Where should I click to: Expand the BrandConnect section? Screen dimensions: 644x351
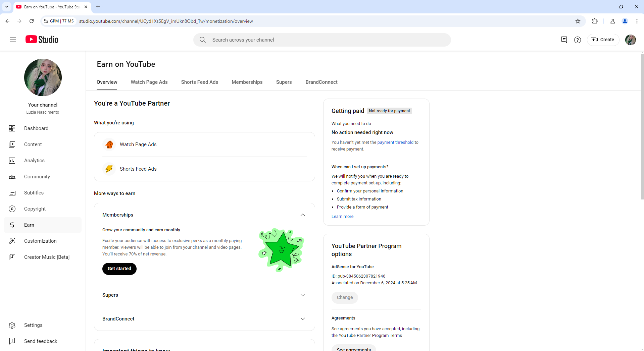303,319
